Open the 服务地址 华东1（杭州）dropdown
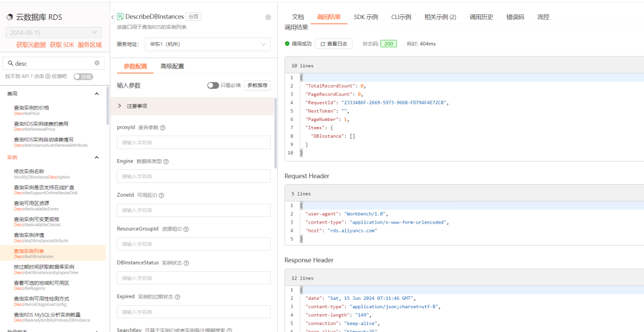644x332 pixels. coord(208,44)
